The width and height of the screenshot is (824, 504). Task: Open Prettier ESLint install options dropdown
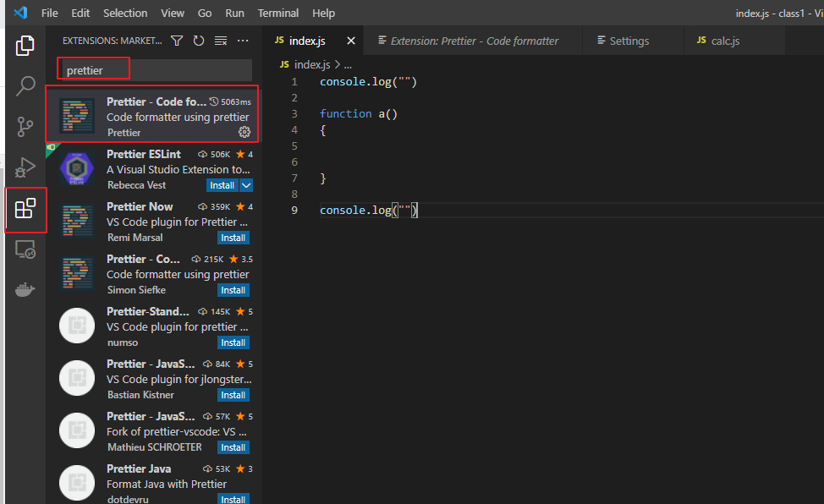pyautogui.click(x=246, y=185)
